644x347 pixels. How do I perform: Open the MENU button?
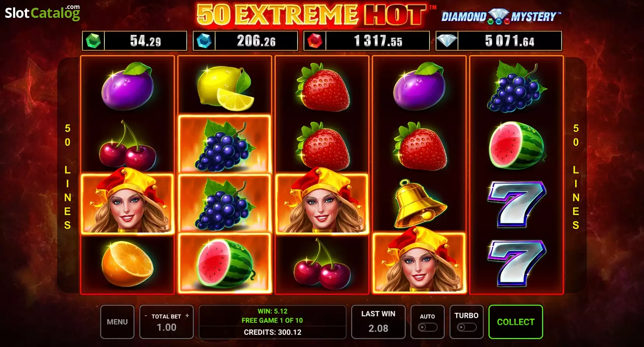pyautogui.click(x=117, y=322)
